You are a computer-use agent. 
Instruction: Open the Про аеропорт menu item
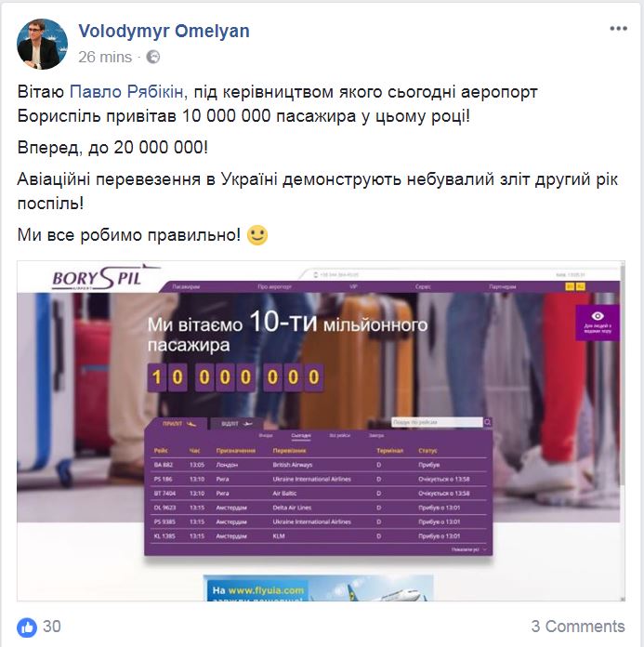click(x=274, y=286)
